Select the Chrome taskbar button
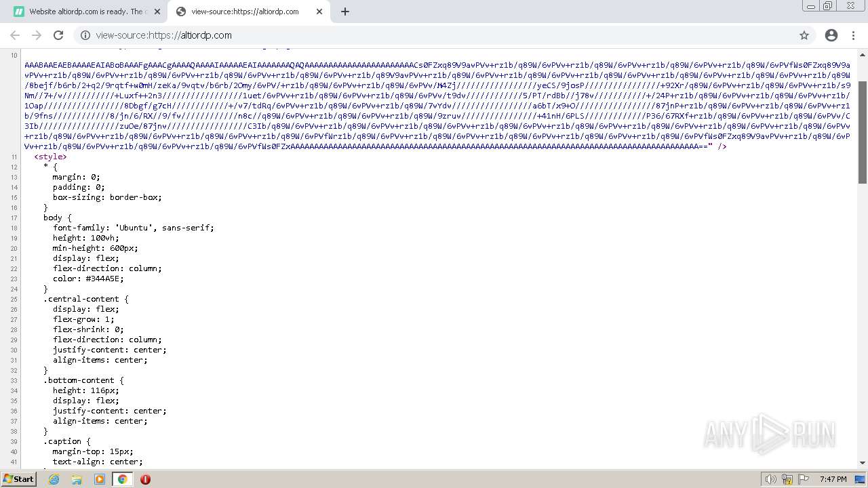Image resolution: width=868 pixels, height=488 pixels. click(x=123, y=479)
